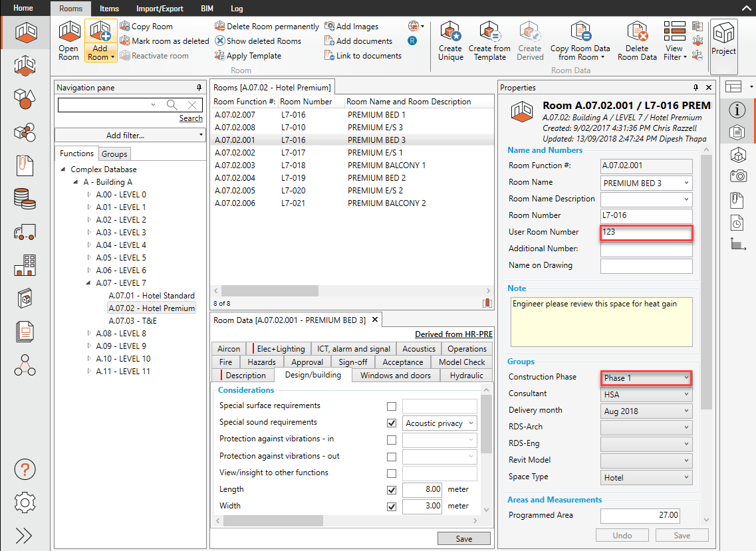This screenshot has width=756, height=551.
Task: Expand the A.08 - LEVEL 8 node
Action: 90,334
